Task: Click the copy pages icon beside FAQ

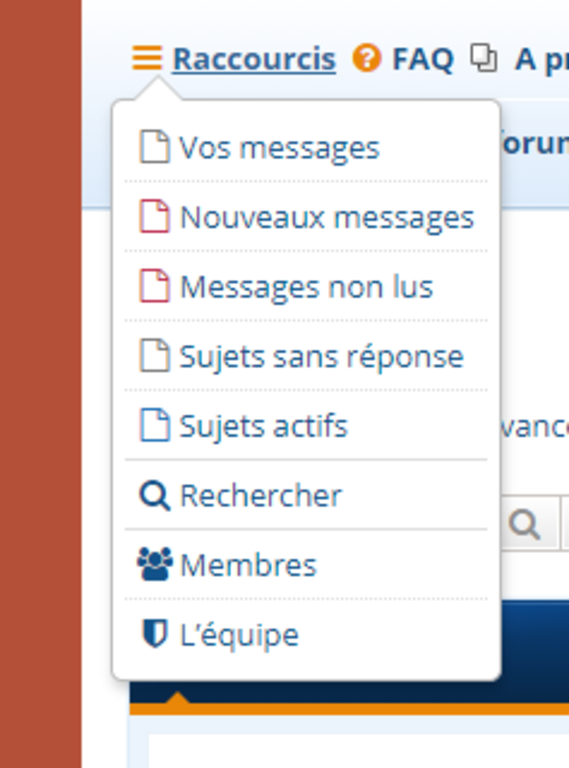Action: pos(484,58)
